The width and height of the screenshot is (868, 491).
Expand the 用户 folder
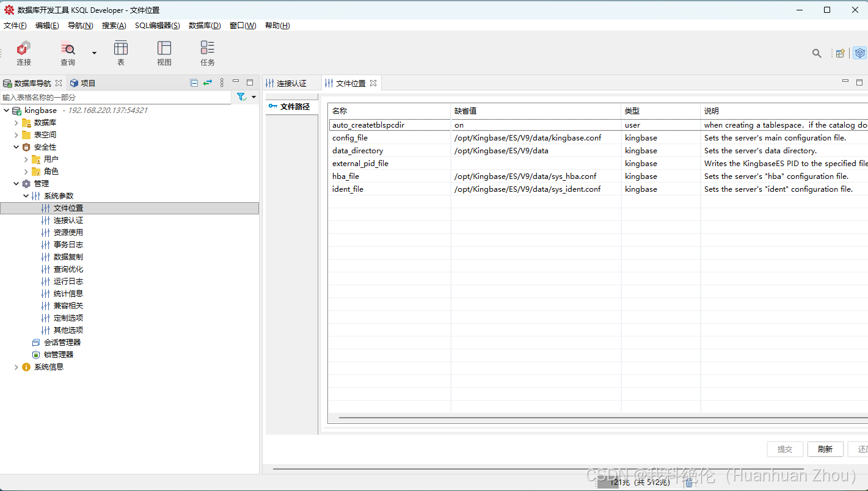[x=26, y=159]
